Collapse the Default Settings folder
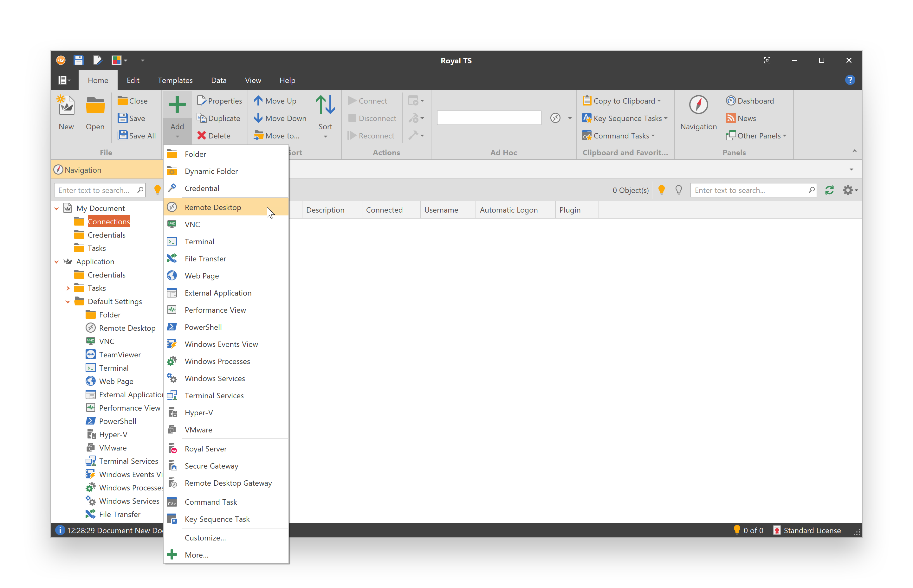Screen dimensions: 913x588 coord(68,302)
